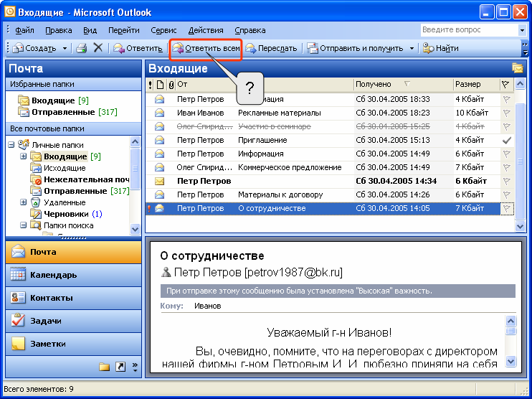Click the Shortcuts icon in navigation footer
Screen dimensions: 532x399
coord(120,367)
